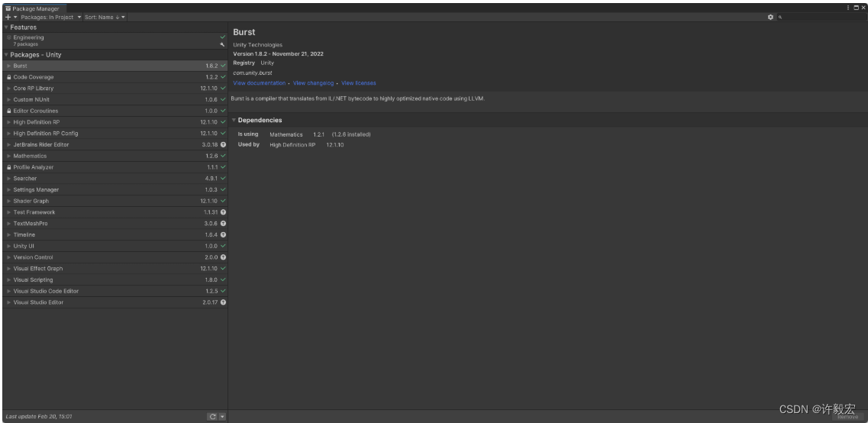This screenshot has width=868, height=423.
Task: Click update-available icon on Test Framework row
Action: pos(223,212)
